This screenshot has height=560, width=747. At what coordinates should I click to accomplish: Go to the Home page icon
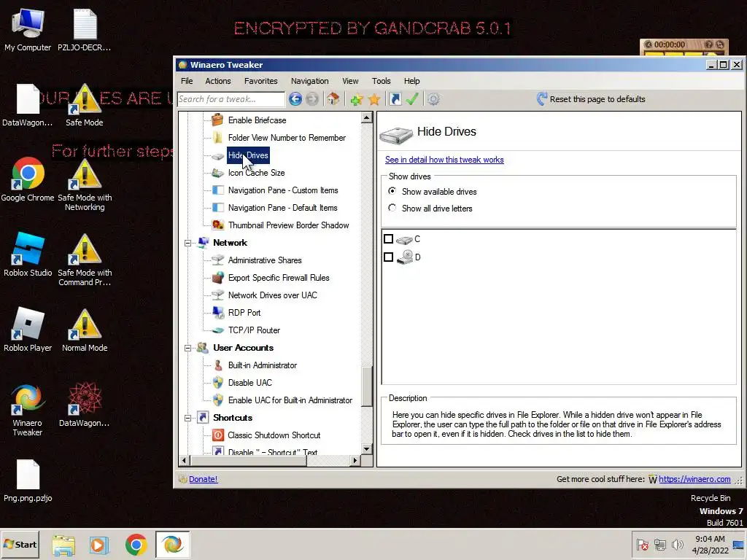click(333, 99)
